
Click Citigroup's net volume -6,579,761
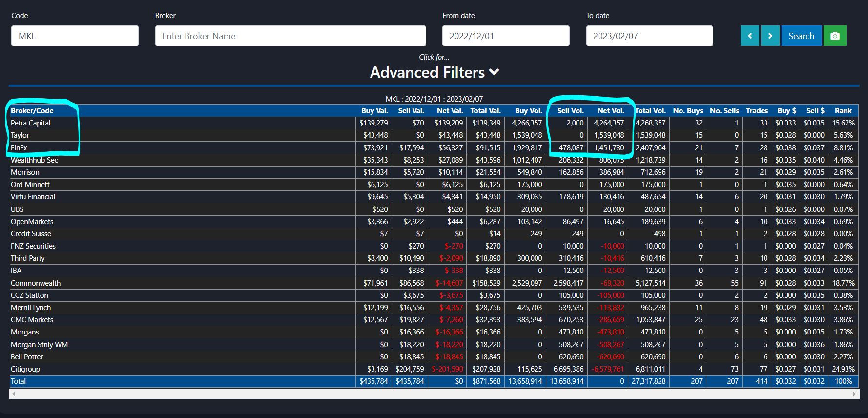[x=608, y=369]
